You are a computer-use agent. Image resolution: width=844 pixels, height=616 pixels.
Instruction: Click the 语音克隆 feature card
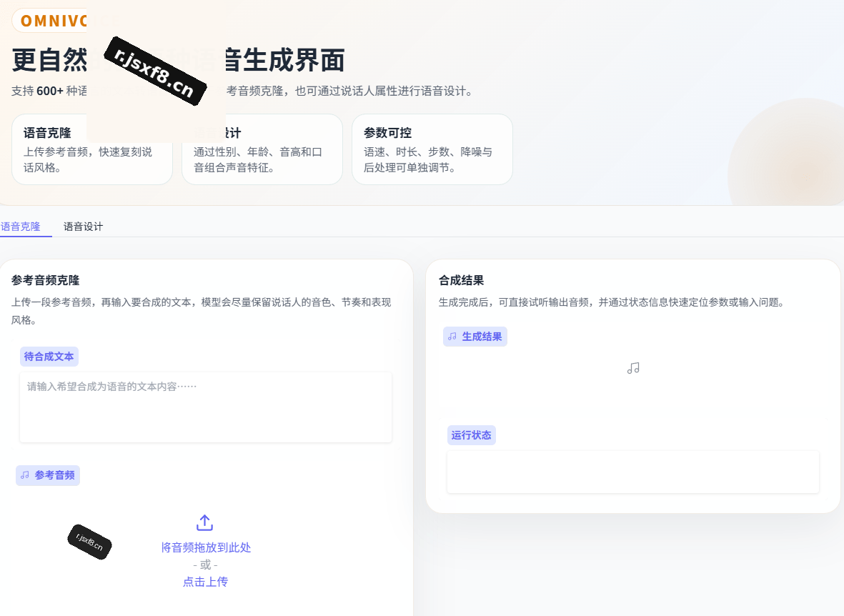click(92, 149)
